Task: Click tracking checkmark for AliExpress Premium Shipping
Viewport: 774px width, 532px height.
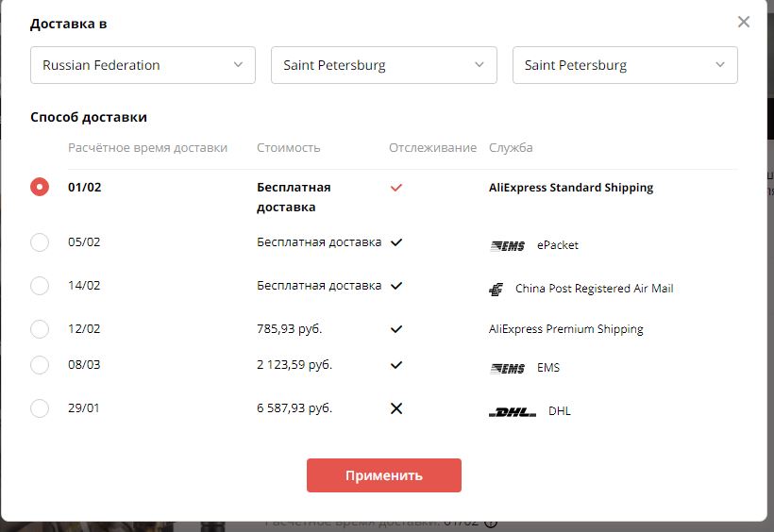Action: [396, 329]
